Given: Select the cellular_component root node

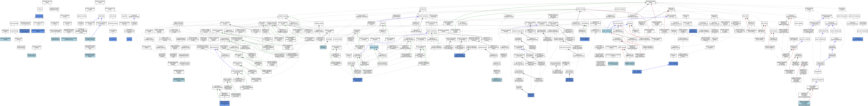Looking at the screenshot, I should click(100, 2).
